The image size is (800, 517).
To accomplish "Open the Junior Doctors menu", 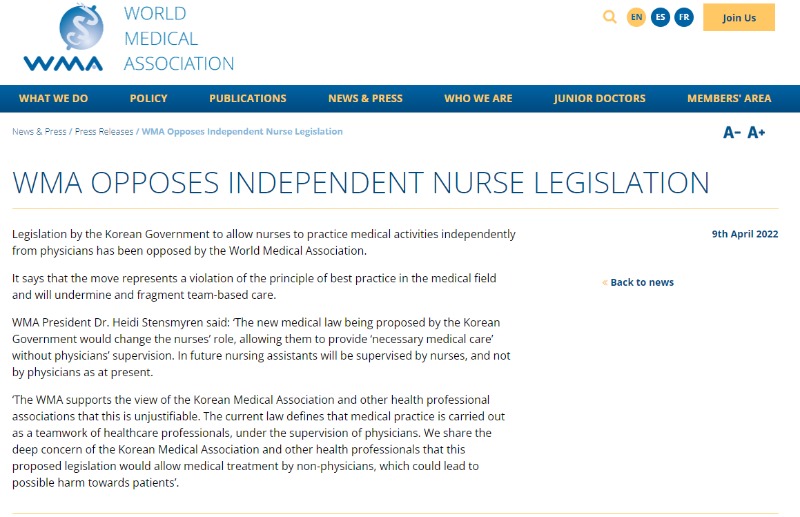I will click(599, 99).
